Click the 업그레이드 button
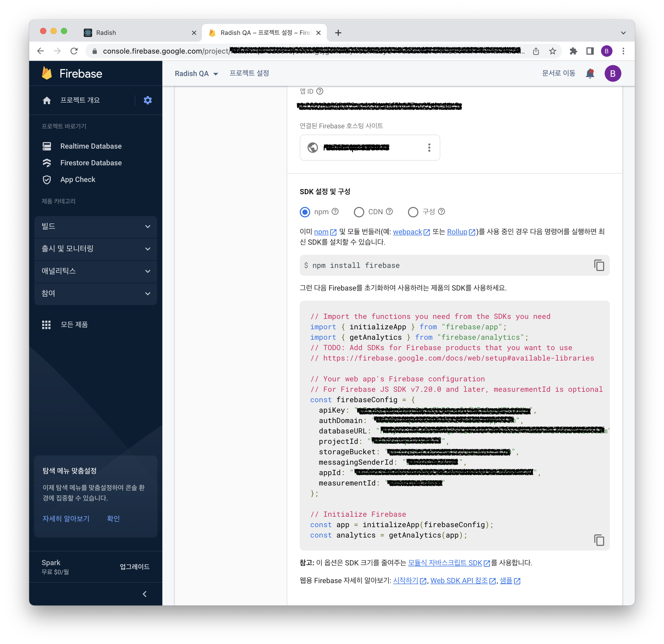This screenshot has width=664, height=644. (x=135, y=567)
